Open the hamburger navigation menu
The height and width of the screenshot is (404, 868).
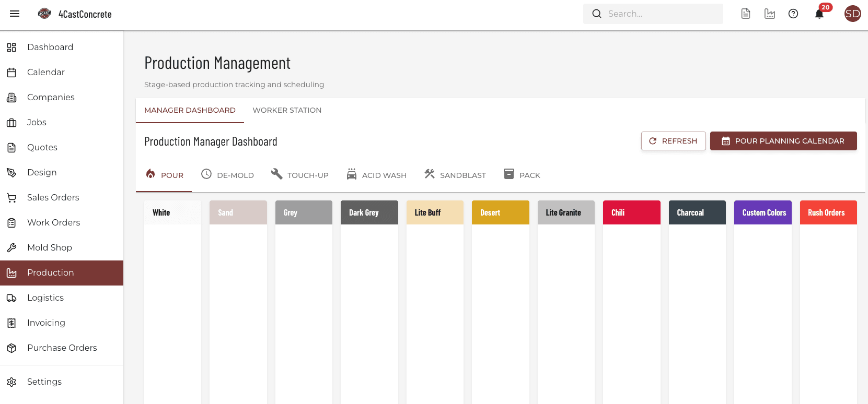(x=15, y=14)
